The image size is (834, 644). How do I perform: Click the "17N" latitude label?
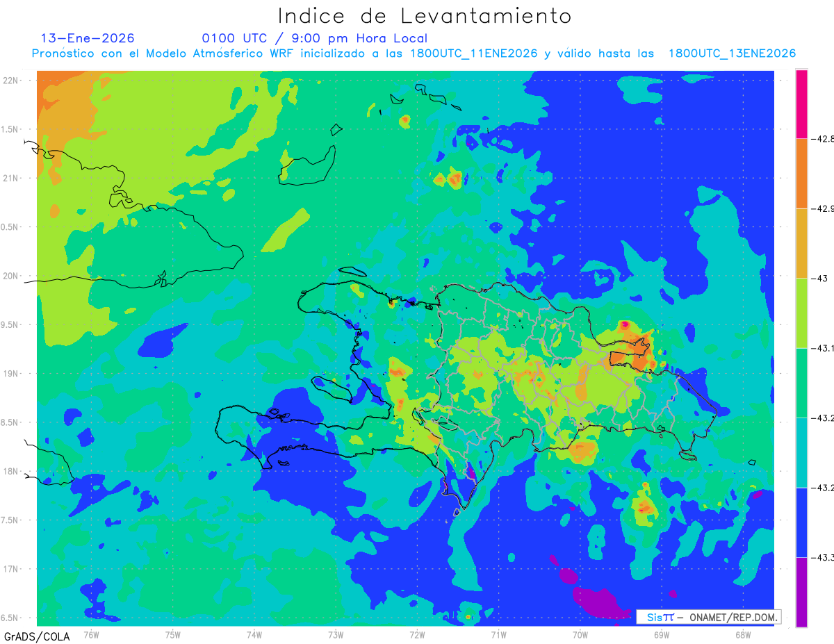(x=10, y=569)
